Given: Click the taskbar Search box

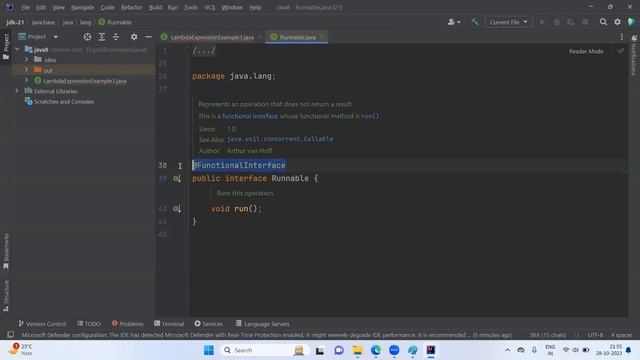Looking at the screenshot, I should (x=264, y=350).
